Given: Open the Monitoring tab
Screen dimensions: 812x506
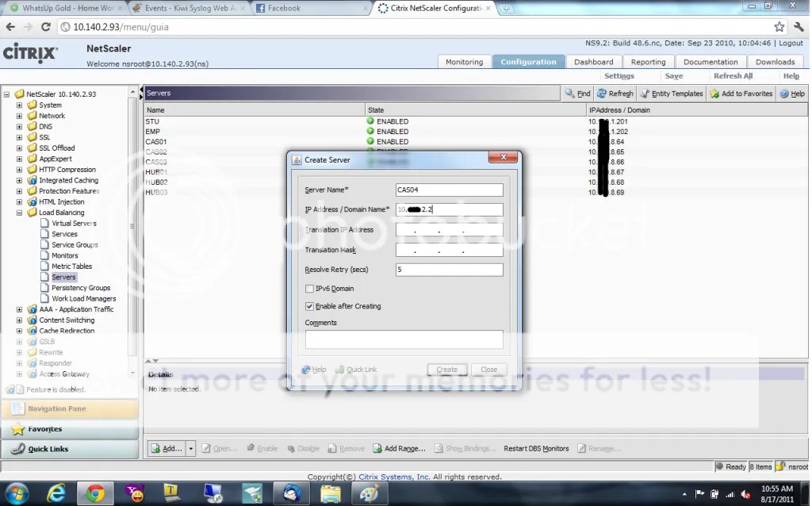Looking at the screenshot, I should click(x=464, y=61).
